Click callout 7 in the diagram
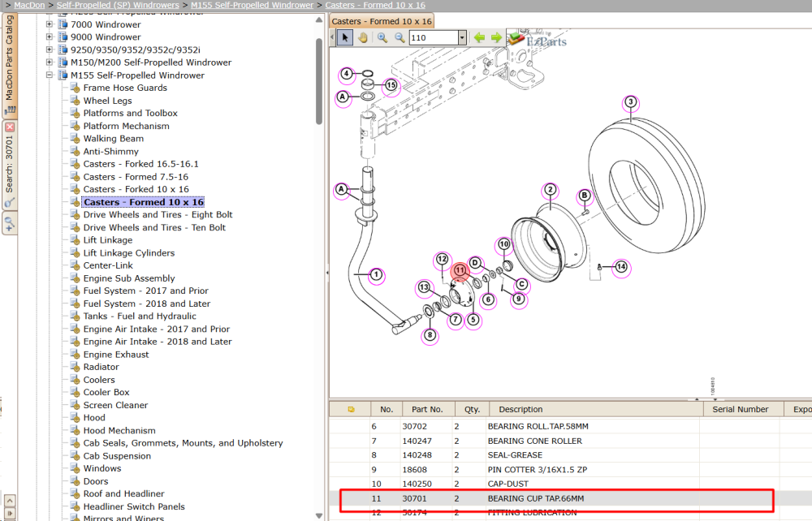 pyautogui.click(x=456, y=320)
